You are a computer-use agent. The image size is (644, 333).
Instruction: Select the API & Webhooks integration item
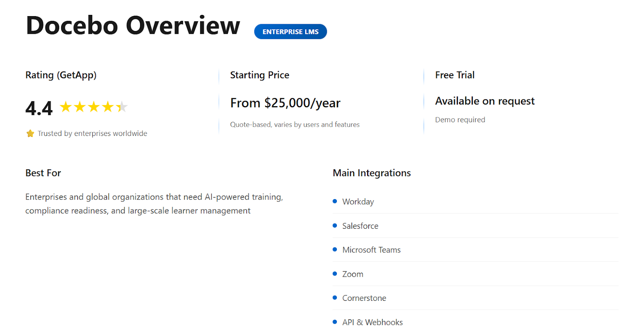click(x=475, y=322)
